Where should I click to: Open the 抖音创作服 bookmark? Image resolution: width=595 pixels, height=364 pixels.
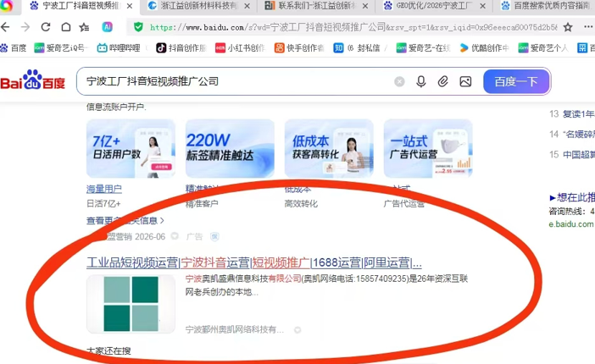[181, 47]
